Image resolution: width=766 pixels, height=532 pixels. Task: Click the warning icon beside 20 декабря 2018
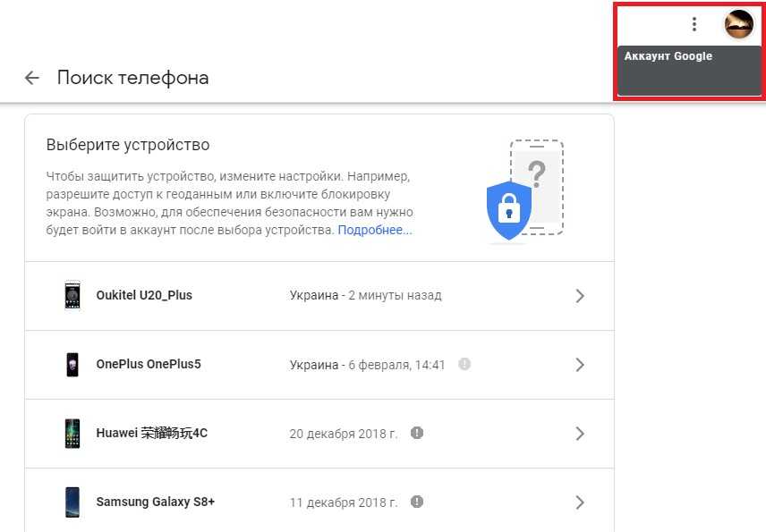click(417, 433)
